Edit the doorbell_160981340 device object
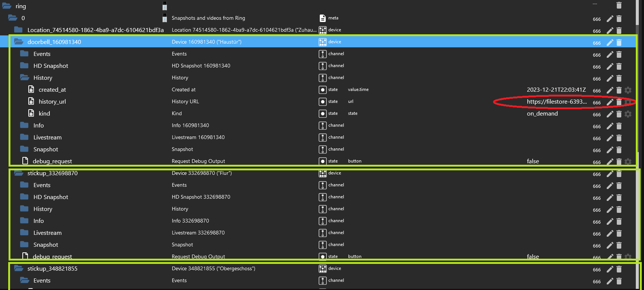Image resolution: width=644 pixels, height=290 pixels. coord(610,42)
